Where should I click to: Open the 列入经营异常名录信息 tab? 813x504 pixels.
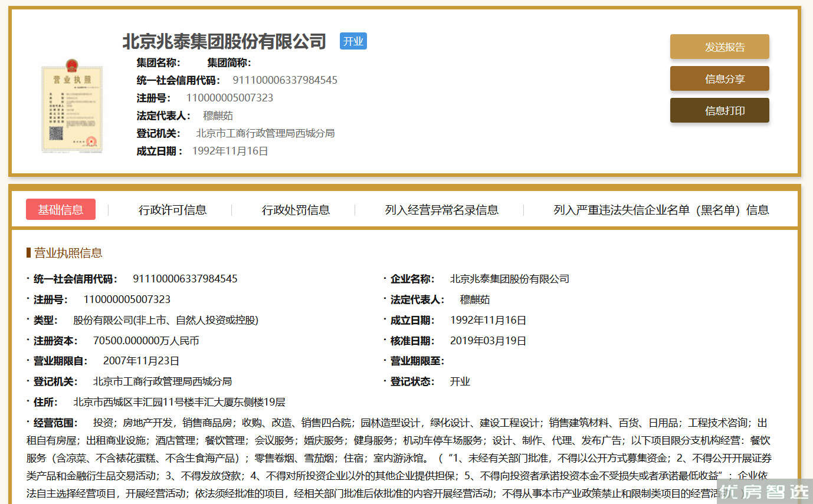(442, 210)
